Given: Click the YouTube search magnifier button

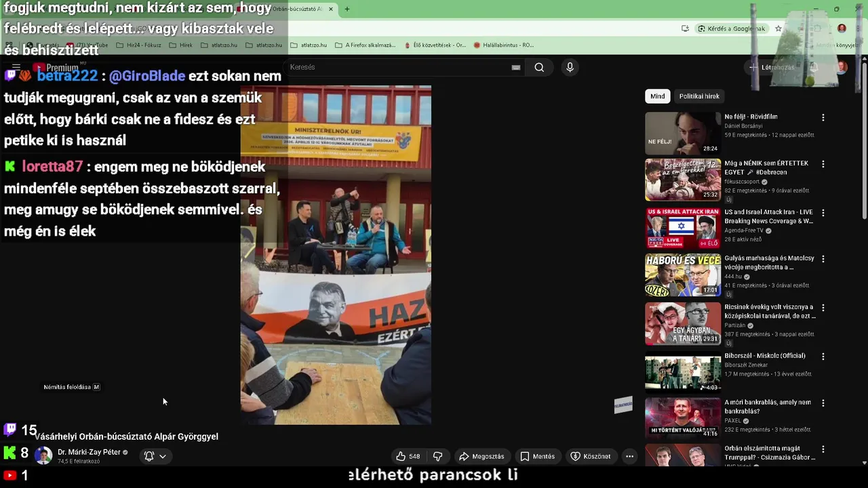Looking at the screenshot, I should click(539, 67).
